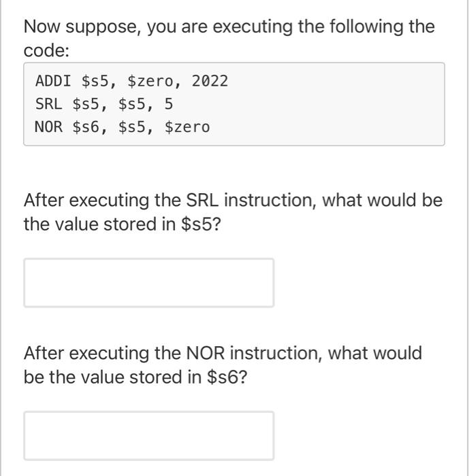
Task: Click "$s6?" in the second question
Action: (227, 377)
